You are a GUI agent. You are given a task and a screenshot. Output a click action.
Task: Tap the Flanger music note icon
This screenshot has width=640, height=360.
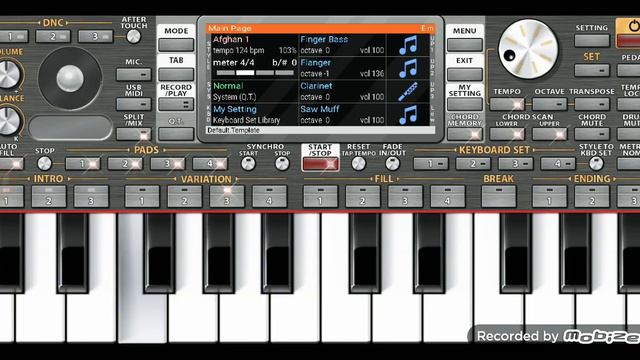(x=408, y=68)
